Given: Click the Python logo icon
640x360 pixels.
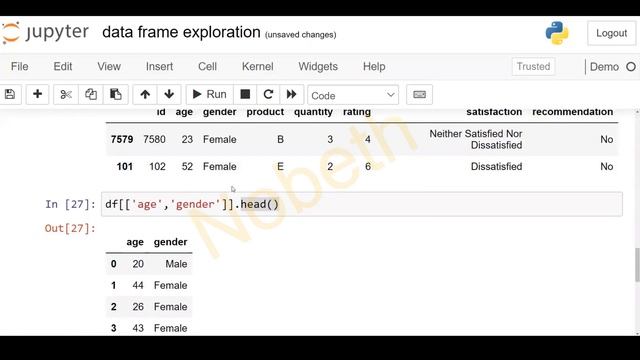Looking at the screenshot, I should [x=557, y=33].
